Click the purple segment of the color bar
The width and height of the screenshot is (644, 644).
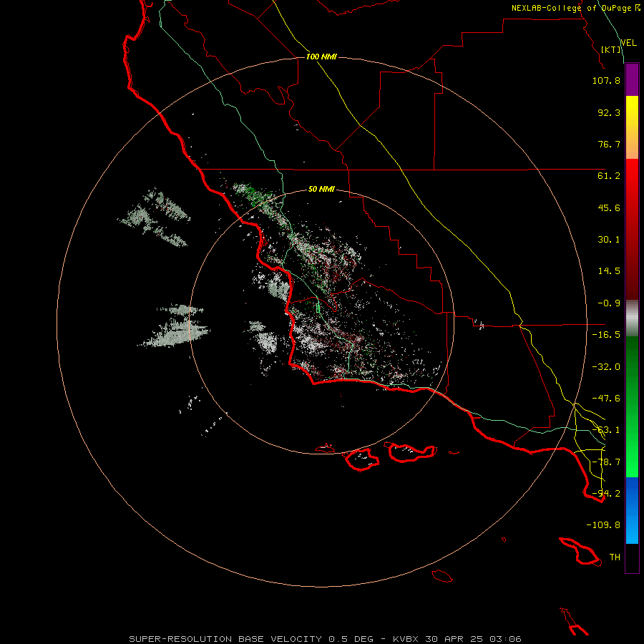632,79
